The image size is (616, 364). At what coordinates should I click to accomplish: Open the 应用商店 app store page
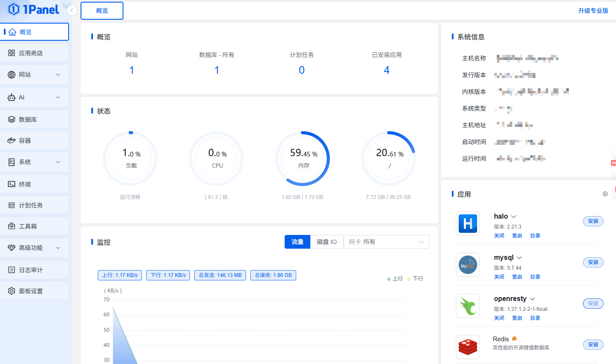pyautogui.click(x=31, y=53)
